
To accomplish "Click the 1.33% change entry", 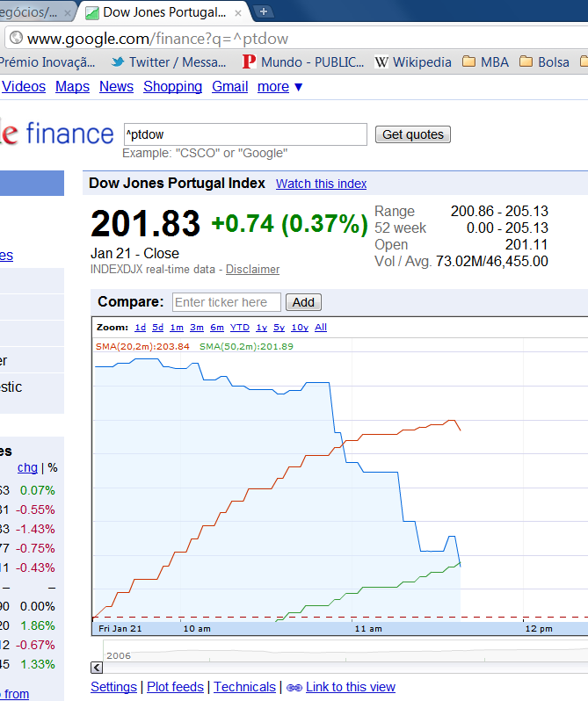I will (x=38, y=664).
